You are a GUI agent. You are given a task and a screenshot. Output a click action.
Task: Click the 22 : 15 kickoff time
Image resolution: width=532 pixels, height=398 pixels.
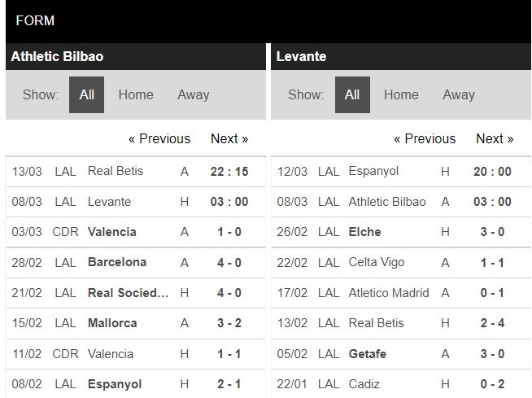229,171
